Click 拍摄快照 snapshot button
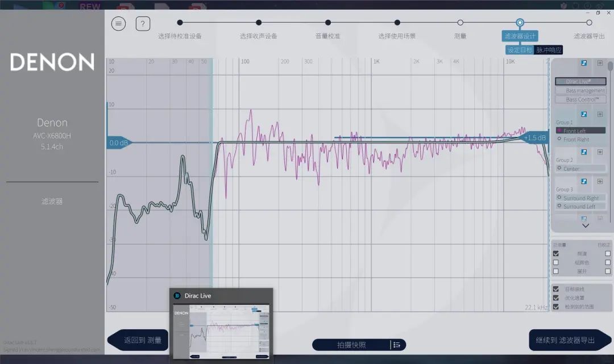This screenshot has width=614, height=364. pyautogui.click(x=351, y=345)
